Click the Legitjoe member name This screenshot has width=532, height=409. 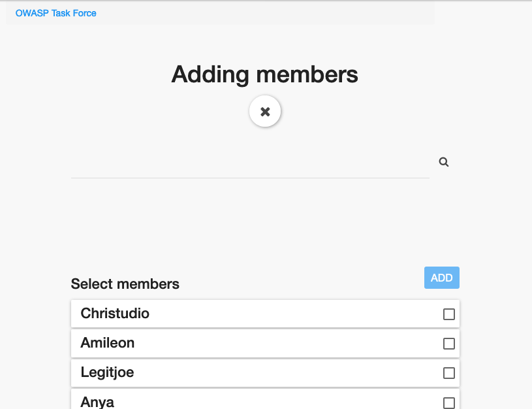pyautogui.click(x=107, y=372)
